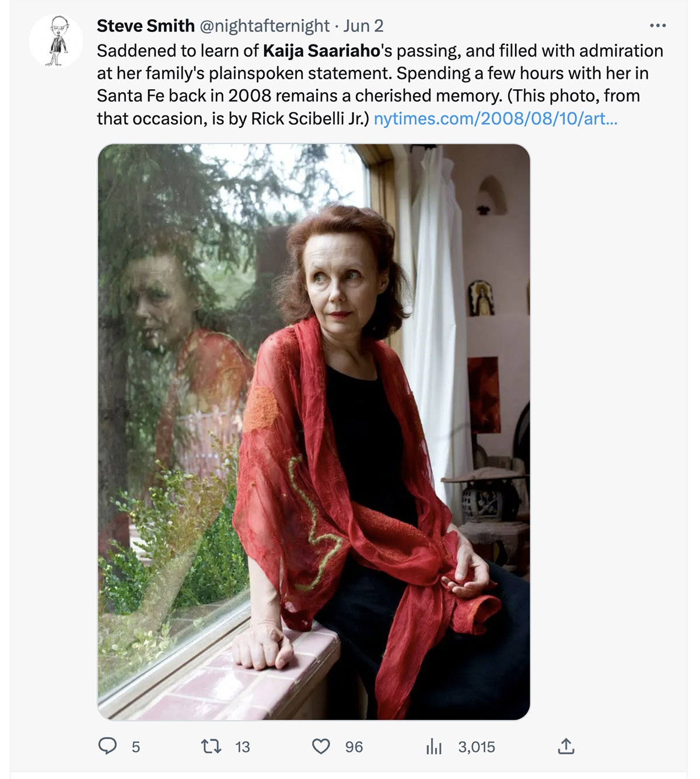
Task: Follow the nytimes.com article link
Action: point(495,118)
